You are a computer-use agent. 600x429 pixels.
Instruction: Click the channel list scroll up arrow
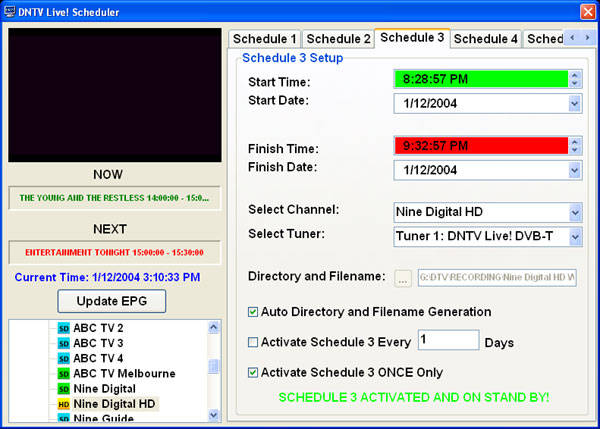(214, 327)
